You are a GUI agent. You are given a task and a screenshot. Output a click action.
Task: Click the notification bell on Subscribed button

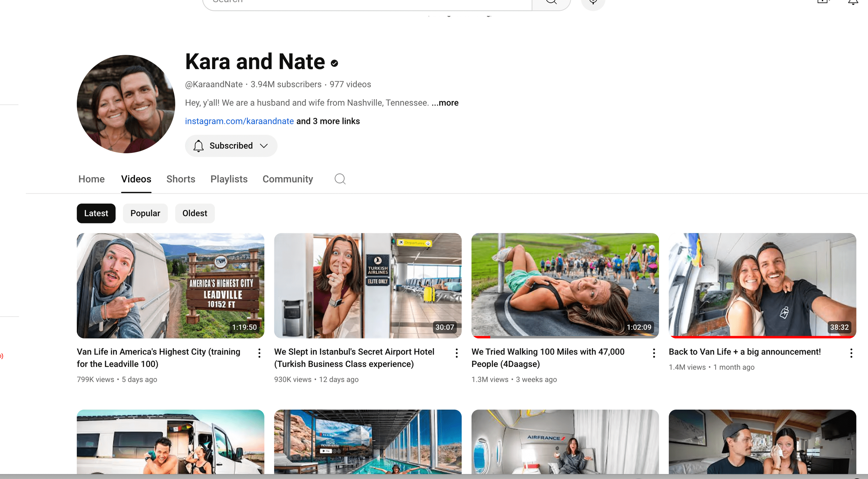click(x=198, y=146)
